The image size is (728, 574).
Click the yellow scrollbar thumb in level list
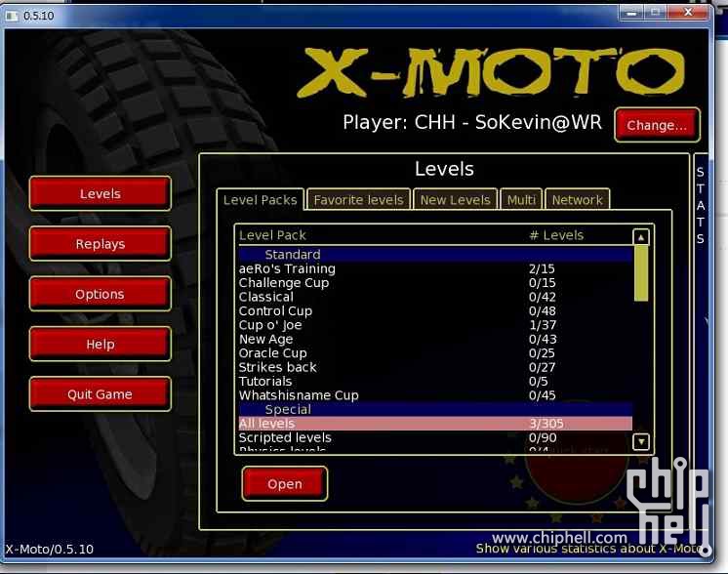[x=641, y=273]
